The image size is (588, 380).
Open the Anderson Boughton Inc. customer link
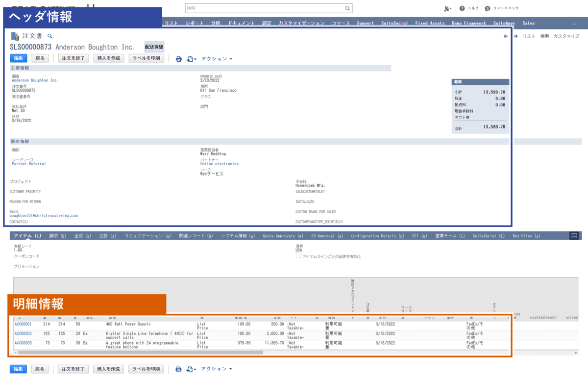click(35, 80)
